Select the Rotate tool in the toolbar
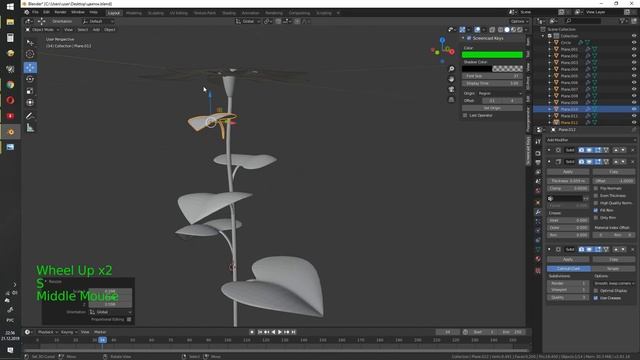This screenshot has width=640, height=360. (x=30, y=79)
